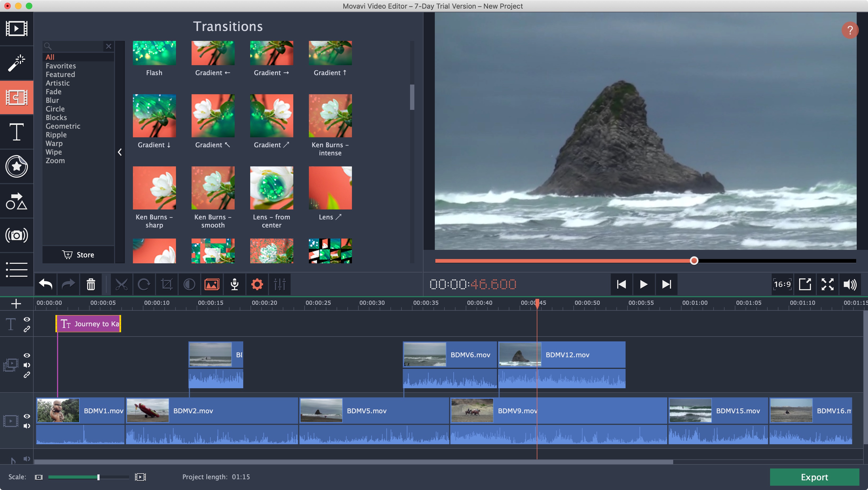Viewport: 868px width, 490px height.
Task: Select the Magic Wand tool
Action: click(x=16, y=61)
